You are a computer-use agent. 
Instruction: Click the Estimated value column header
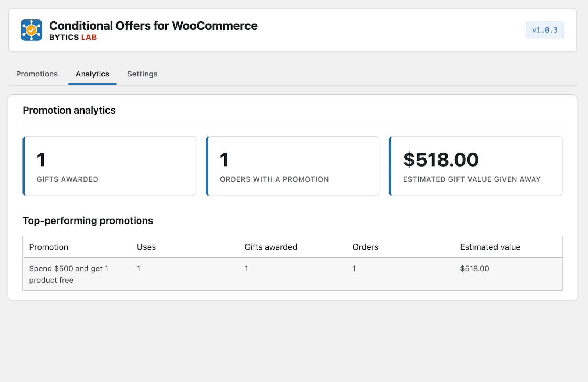pyautogui.click(x=490, y=247)
